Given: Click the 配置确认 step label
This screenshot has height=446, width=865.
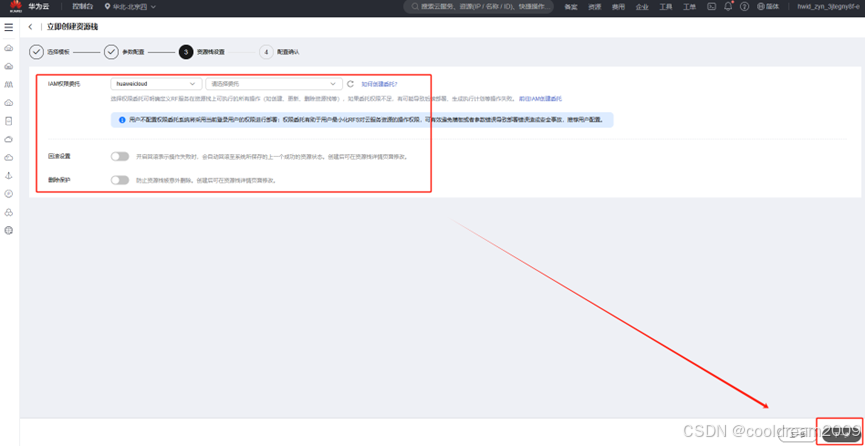Looking at the screenshot, I should tap(288, 52).
